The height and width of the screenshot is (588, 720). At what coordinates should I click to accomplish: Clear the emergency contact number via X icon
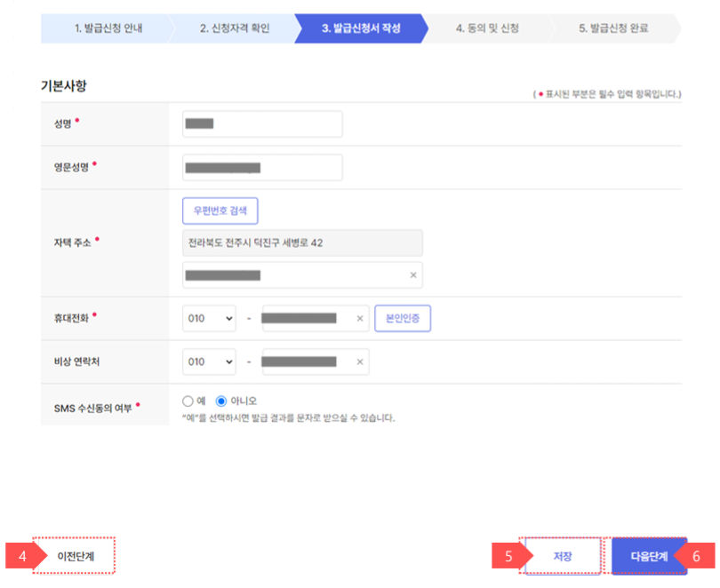[x=359, y=362]
